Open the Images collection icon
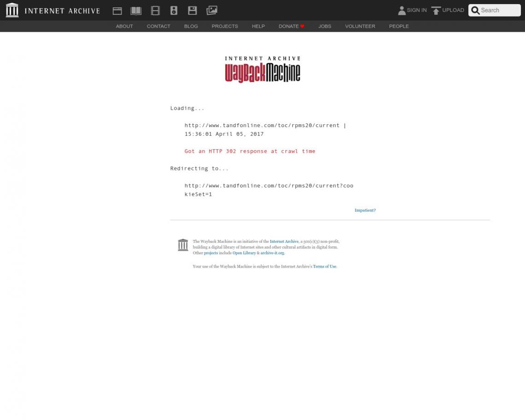This screenshot has width=525, height=420. [x=211, y=11]
